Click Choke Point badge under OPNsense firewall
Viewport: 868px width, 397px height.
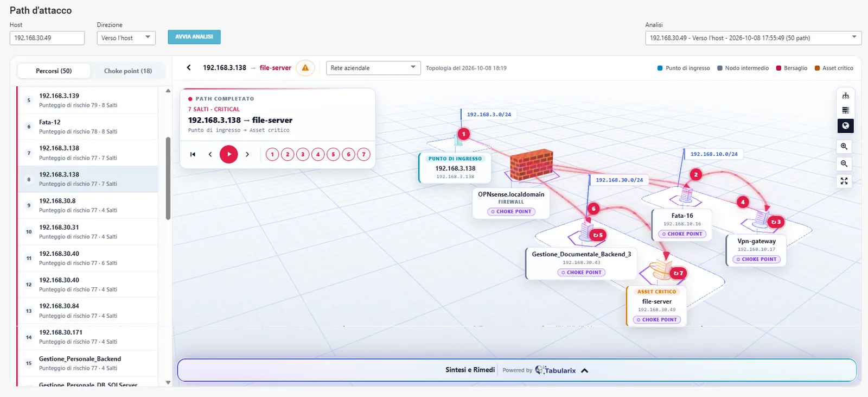[511, 212]
